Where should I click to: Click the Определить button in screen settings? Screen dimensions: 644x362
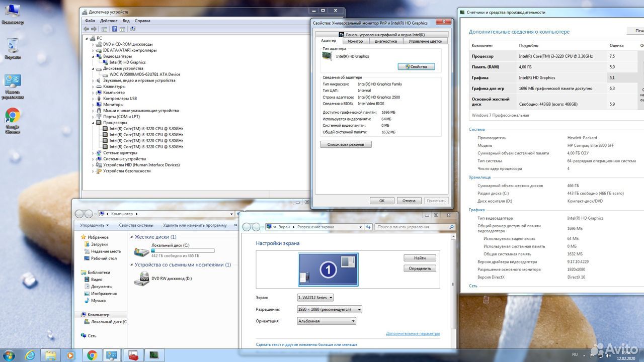click(x=420, y=268)
